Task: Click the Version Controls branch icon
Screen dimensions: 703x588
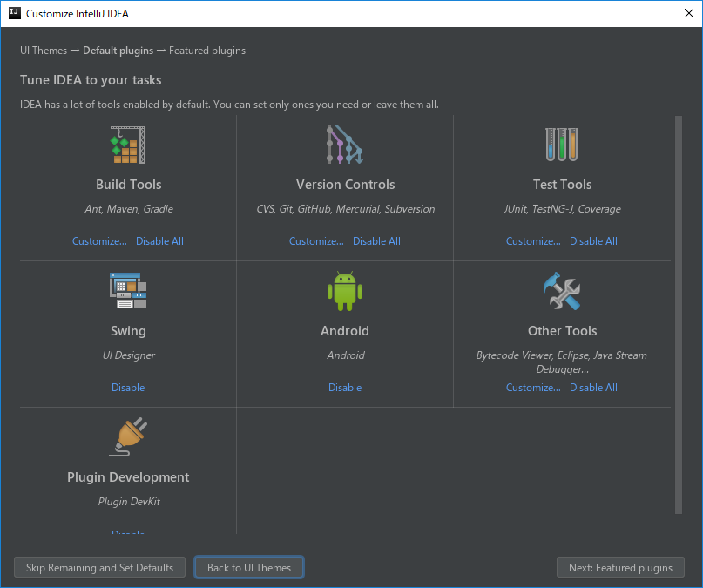Action: coord(345,145)
